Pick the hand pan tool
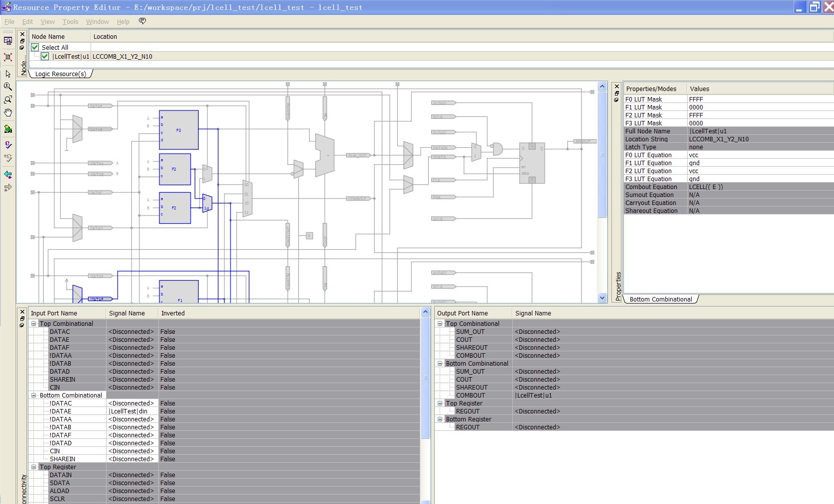 [x=8, y=113]
